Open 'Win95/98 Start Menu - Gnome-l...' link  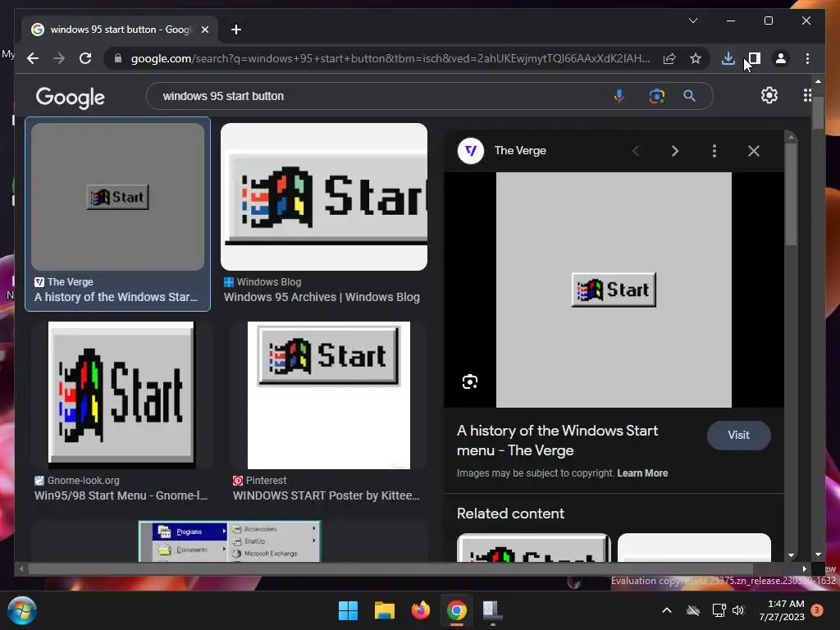(121, 495)
